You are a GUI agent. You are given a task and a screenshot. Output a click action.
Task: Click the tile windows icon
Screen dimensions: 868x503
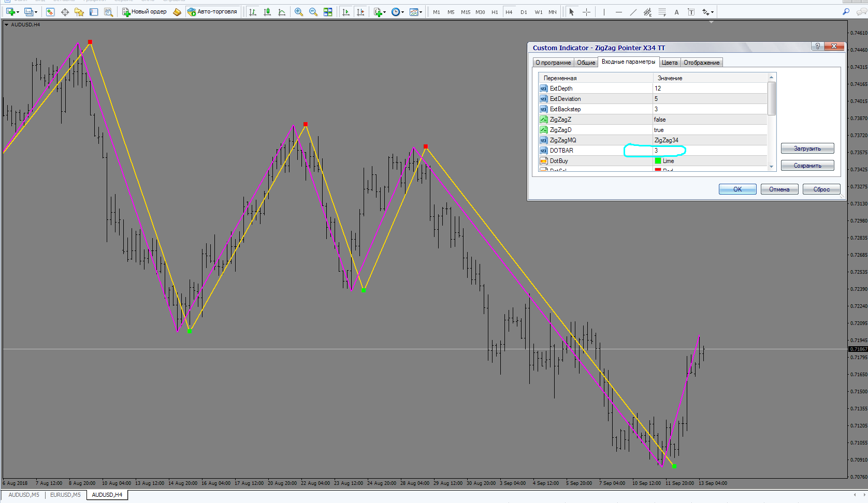[x=328, y=12]
